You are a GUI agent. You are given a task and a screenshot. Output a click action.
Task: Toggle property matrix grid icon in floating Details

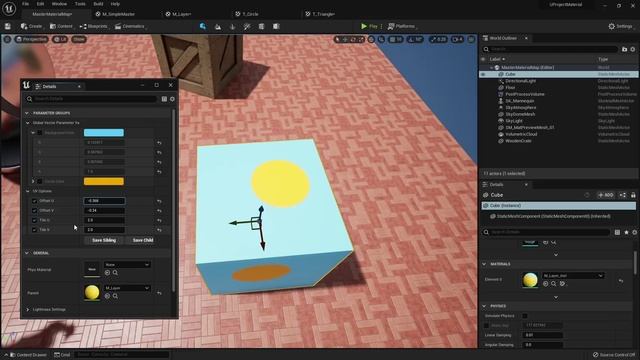click(x=164, y=99)
